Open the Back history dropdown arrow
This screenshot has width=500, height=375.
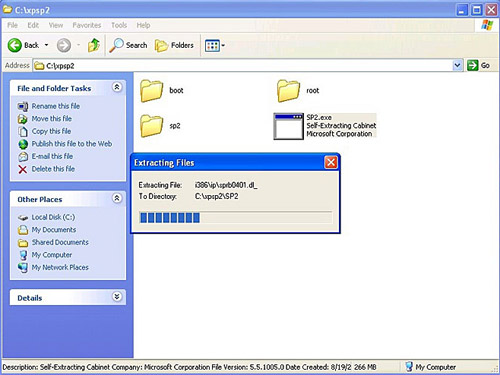(46, 45)
